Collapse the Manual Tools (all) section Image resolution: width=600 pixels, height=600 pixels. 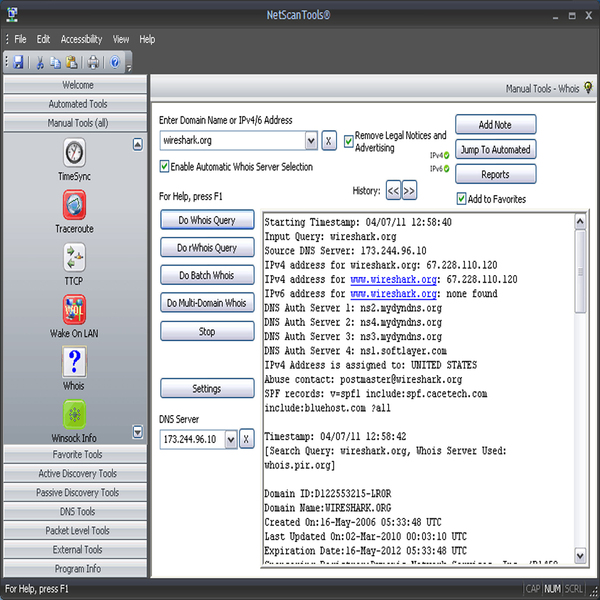click(75, 123)
